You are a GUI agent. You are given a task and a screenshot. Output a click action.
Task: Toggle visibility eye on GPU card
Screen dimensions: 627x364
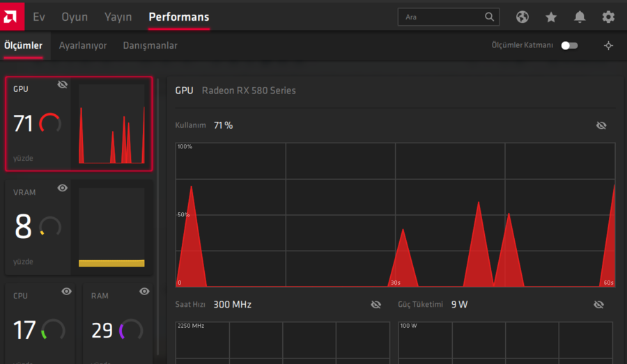click(63, 84)
